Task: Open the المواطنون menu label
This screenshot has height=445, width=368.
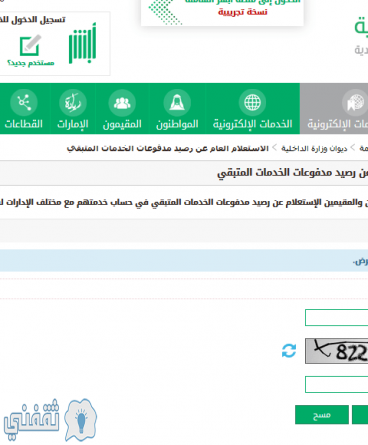Action: pos(177,124)
